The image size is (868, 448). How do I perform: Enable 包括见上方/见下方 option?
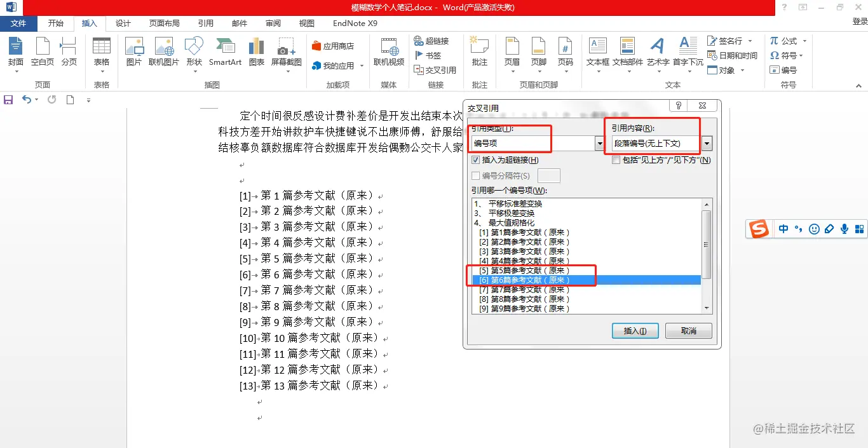(615, 160)
